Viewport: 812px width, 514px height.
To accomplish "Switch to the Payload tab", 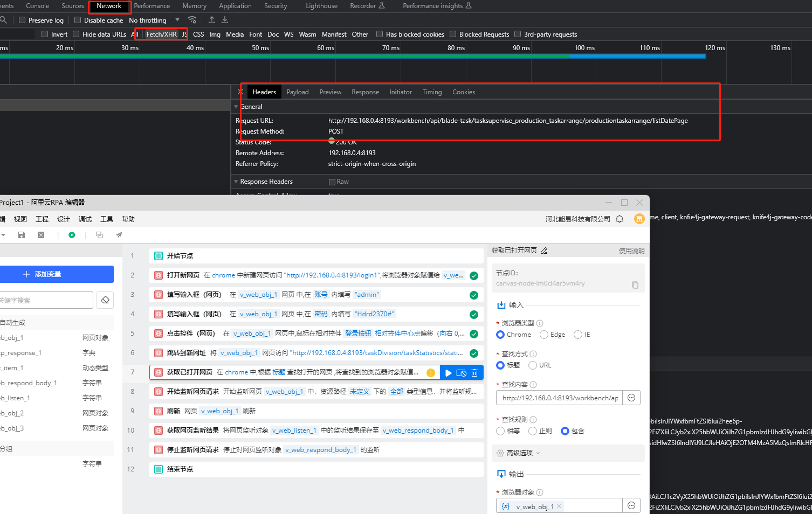I will [298, 92].
